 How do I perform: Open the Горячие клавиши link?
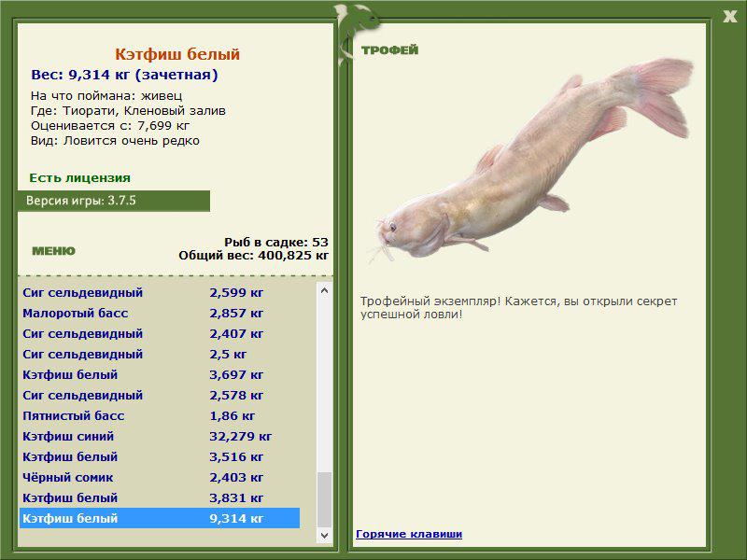click(409, 534)
